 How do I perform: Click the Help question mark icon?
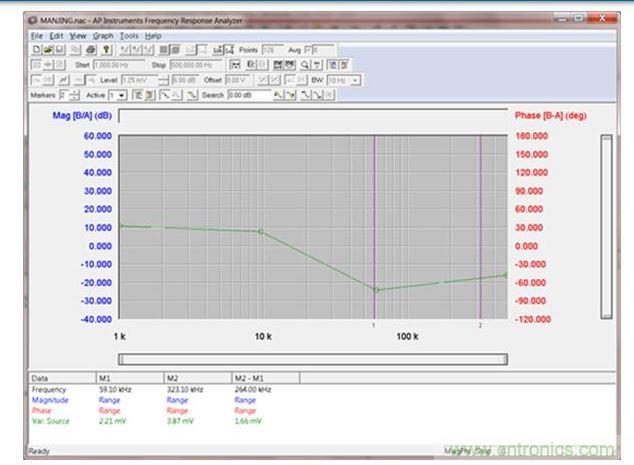(107, 49)
